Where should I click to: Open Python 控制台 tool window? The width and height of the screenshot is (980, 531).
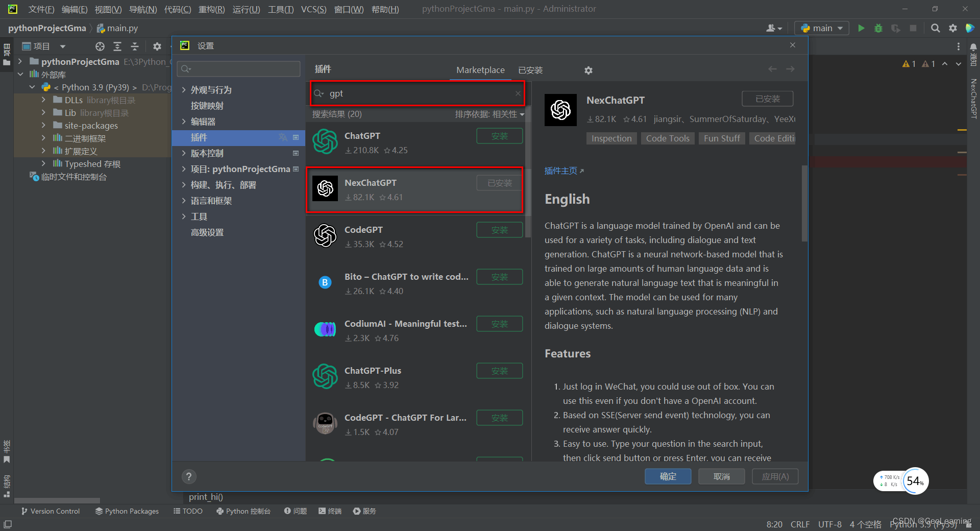(x=243, y=511)
